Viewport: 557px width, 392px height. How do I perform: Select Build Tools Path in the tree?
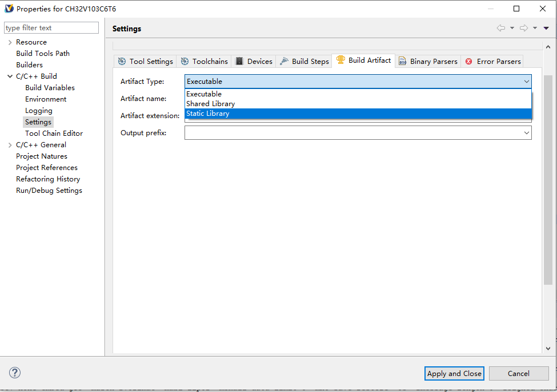(x=43, y=53)
